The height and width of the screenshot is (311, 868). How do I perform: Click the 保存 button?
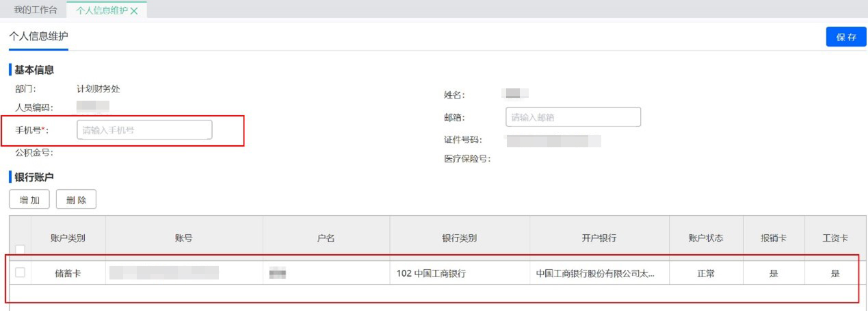click(846, 37)
